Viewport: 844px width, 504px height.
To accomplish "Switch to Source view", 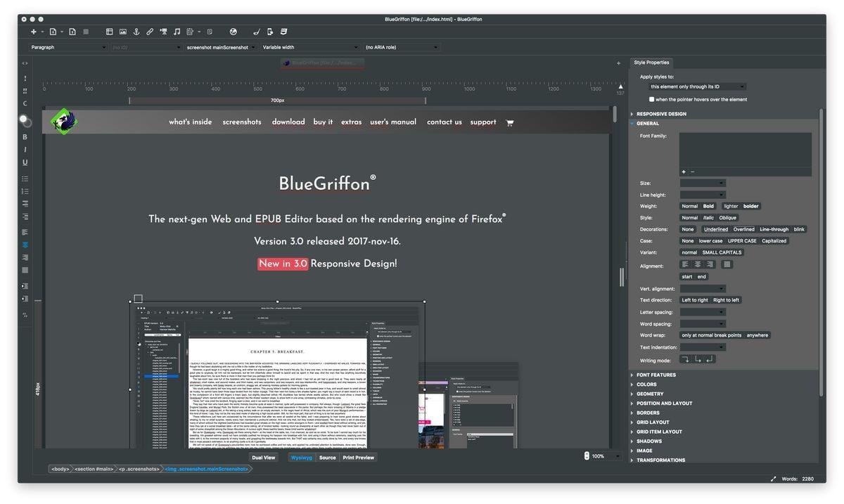I will [327, 458].
